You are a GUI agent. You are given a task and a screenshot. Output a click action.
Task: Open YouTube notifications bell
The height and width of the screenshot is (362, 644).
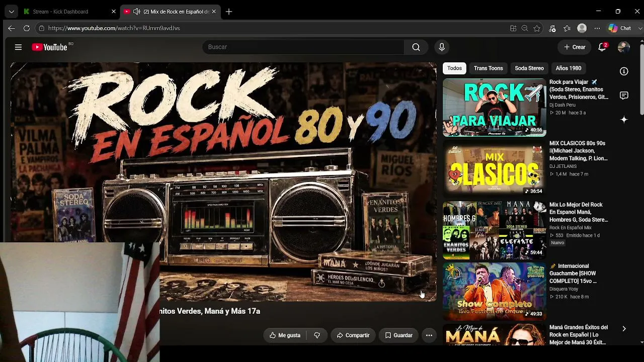click(602, 47)
